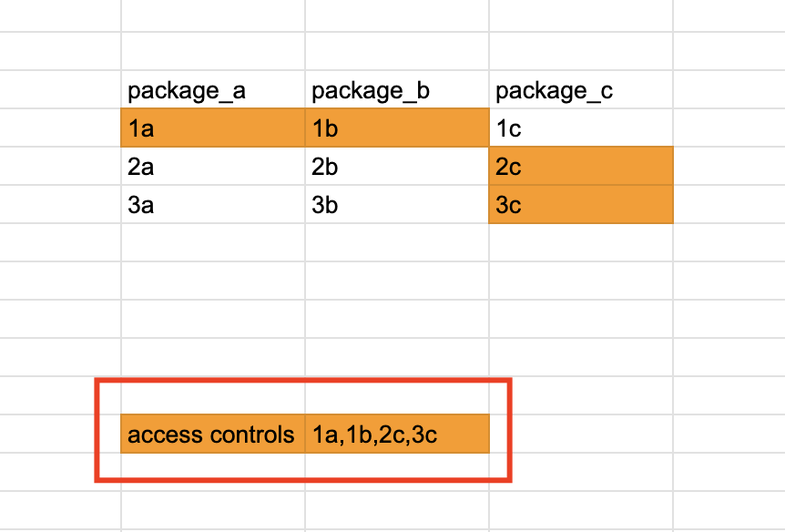Select the package_c header cell
The width and height of the screenshot is (785, 532).
pyautogui.click(x=581, y=89)
